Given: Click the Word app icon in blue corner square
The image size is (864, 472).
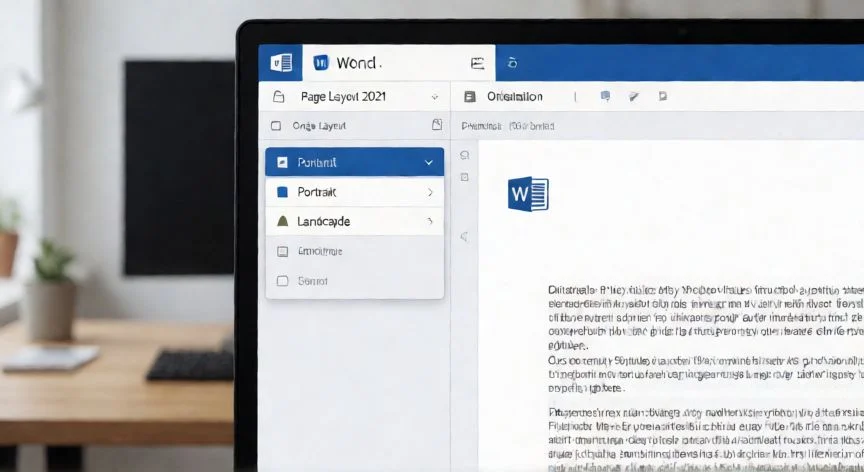Looking at the screenshot, I should (x=281, y=63).
